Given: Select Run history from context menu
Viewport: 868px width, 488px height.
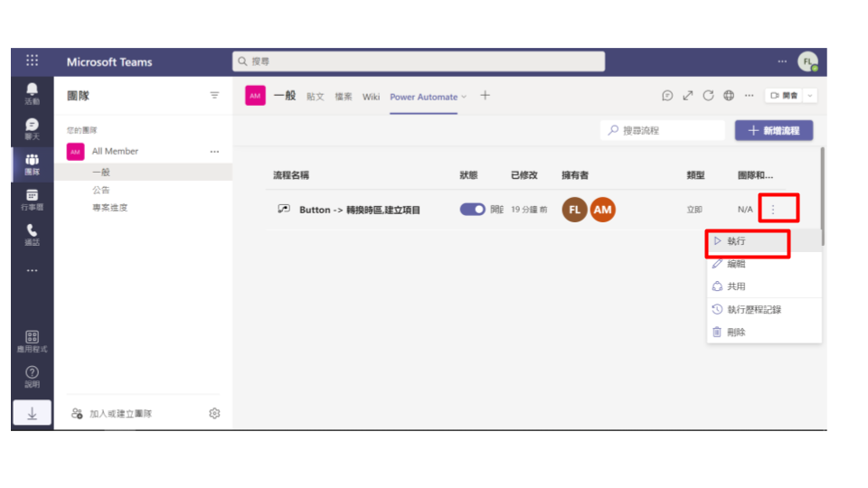Looking at the screenshot, I should (x=764, y=309).
